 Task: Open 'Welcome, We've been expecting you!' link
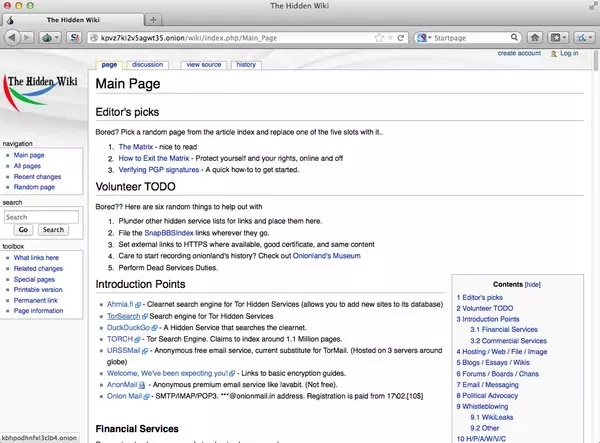click(x=167, y=373)
